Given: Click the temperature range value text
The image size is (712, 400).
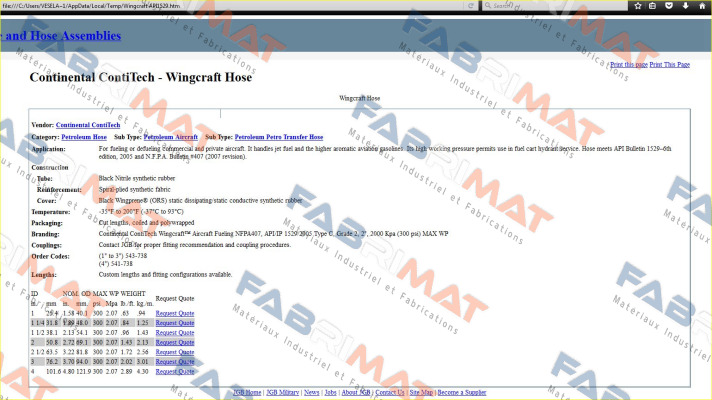Looking at the screenshot, I should pyautogui.click(x=141, y=212).
